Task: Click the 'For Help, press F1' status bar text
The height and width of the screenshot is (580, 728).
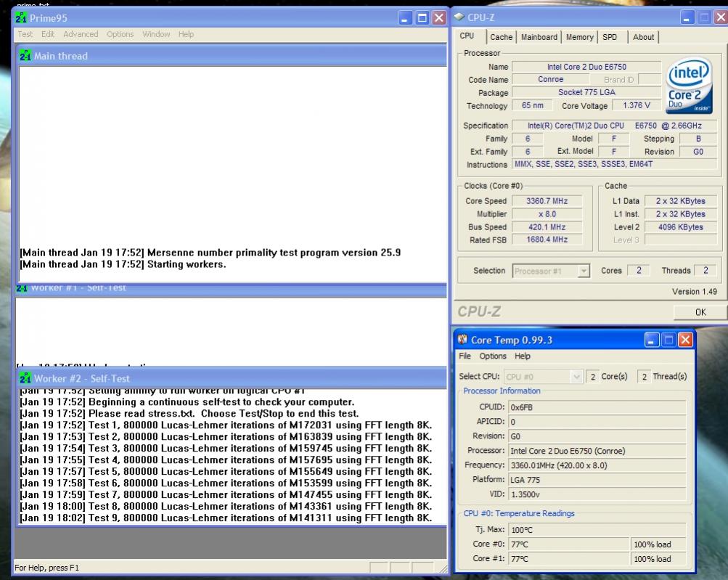Action: (47, 568)
